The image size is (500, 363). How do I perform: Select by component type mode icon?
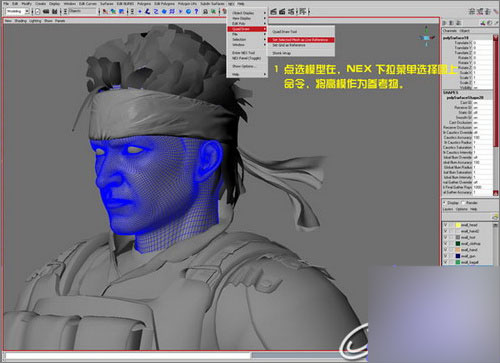(x=121, y=11)
